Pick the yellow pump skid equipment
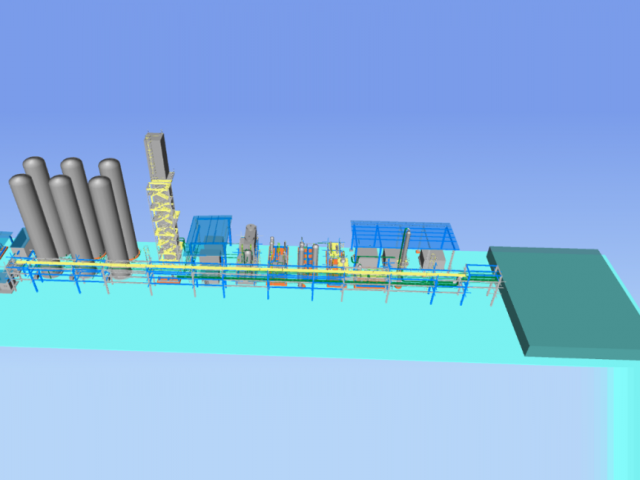This screenshot has width=640, height=480. pos(336,255)
